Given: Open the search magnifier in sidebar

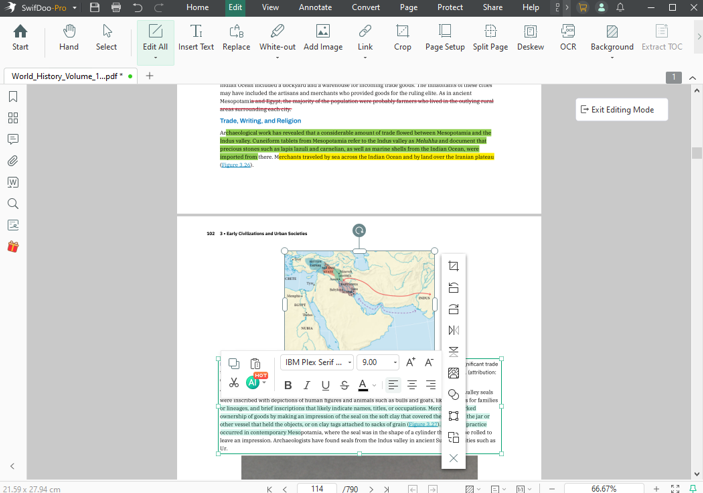Looking at the screenshot, I should (x=13, y=204).
